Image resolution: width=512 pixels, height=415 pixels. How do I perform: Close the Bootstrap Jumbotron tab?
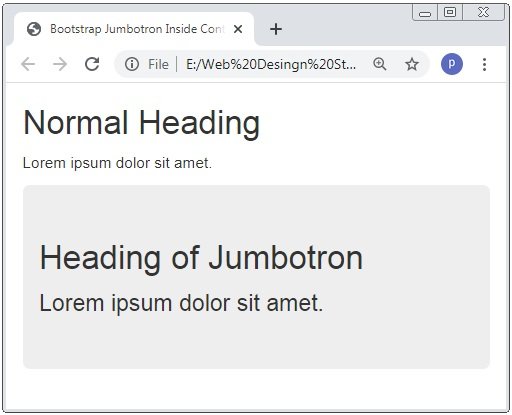point(238,29)
